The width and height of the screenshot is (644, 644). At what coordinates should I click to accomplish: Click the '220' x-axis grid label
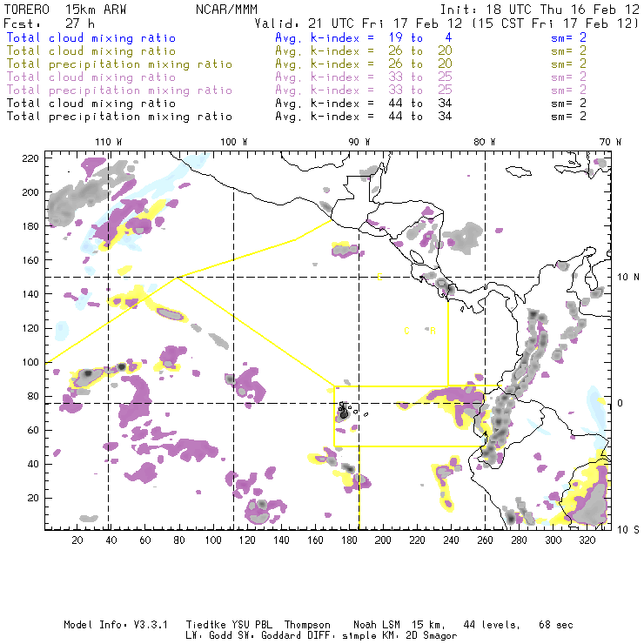coord(417,540)
